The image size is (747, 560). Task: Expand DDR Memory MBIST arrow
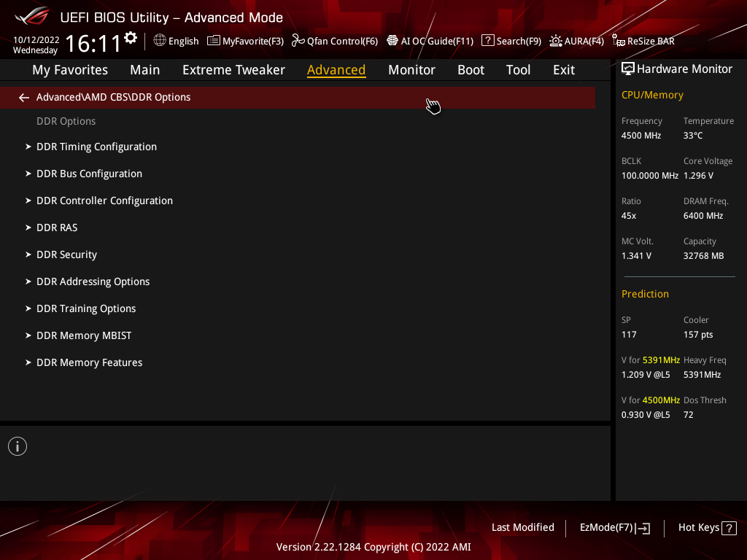(x=28, y=335)
